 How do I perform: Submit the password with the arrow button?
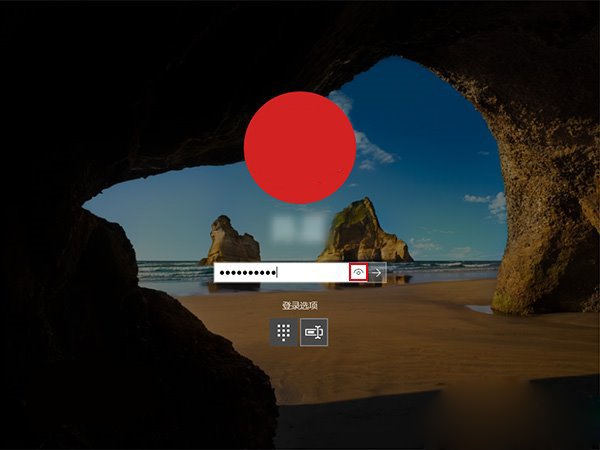pos(377,272)
